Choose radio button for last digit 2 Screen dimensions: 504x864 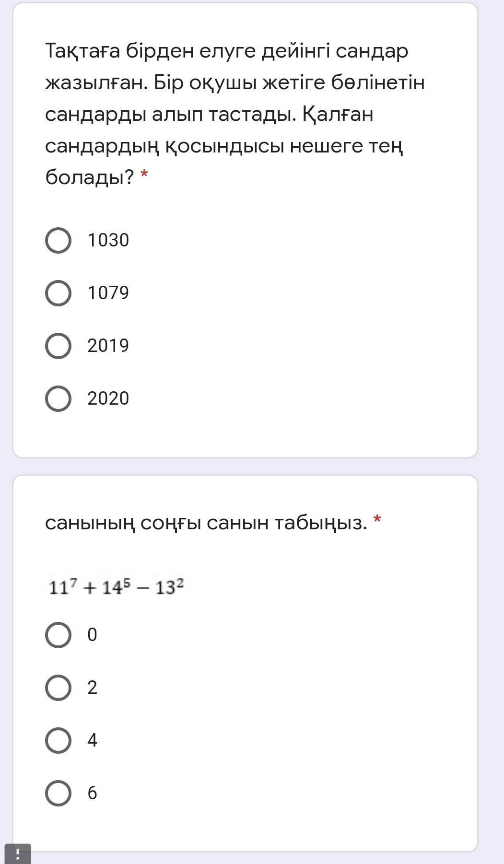point(59,688)
